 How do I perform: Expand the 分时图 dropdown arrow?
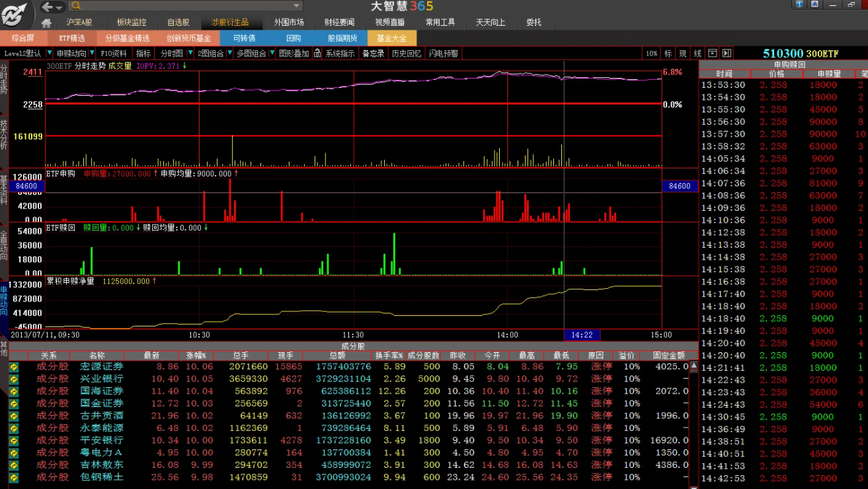189,54
